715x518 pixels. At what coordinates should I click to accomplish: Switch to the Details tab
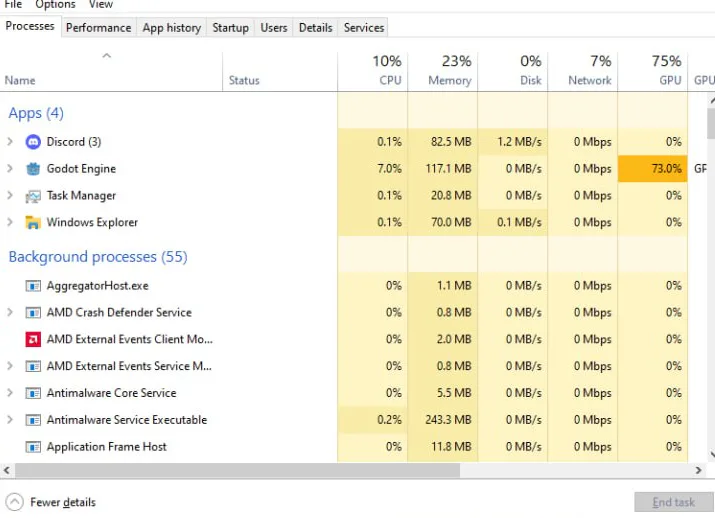[x=316, y=28]
